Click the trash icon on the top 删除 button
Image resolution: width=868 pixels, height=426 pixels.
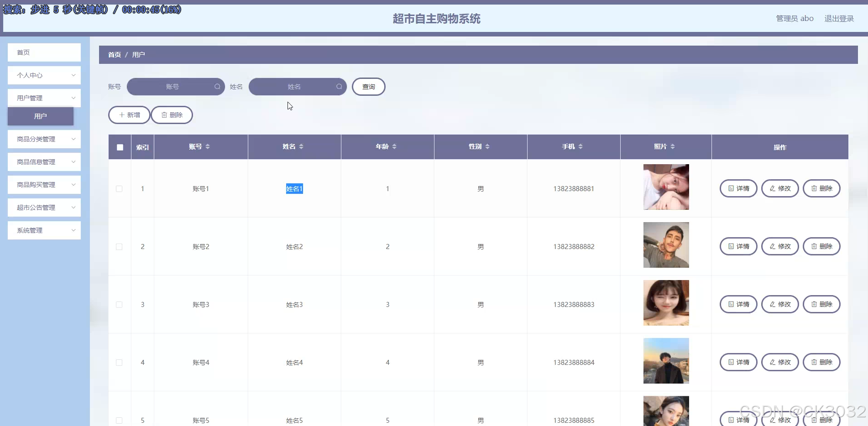click(164, 114)
